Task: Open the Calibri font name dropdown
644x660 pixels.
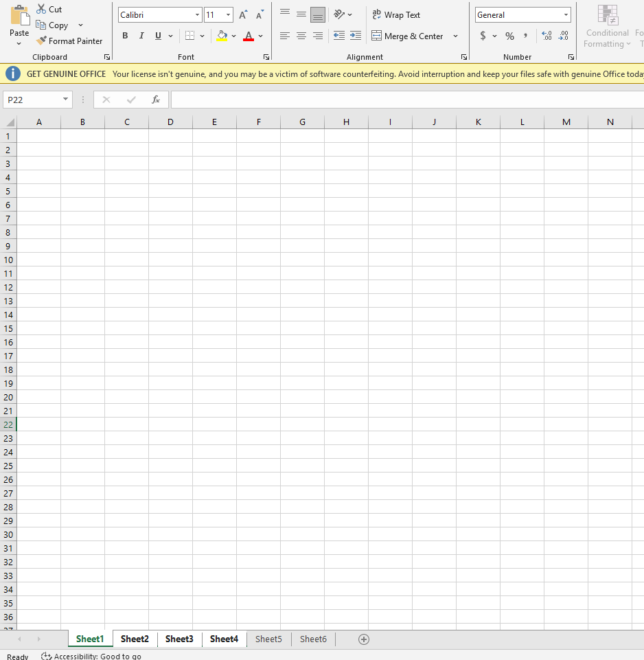Action: [197, 15]
